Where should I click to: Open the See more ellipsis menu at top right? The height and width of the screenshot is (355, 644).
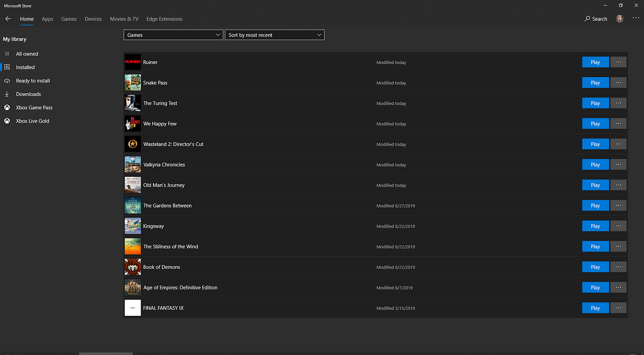(636, 18)
